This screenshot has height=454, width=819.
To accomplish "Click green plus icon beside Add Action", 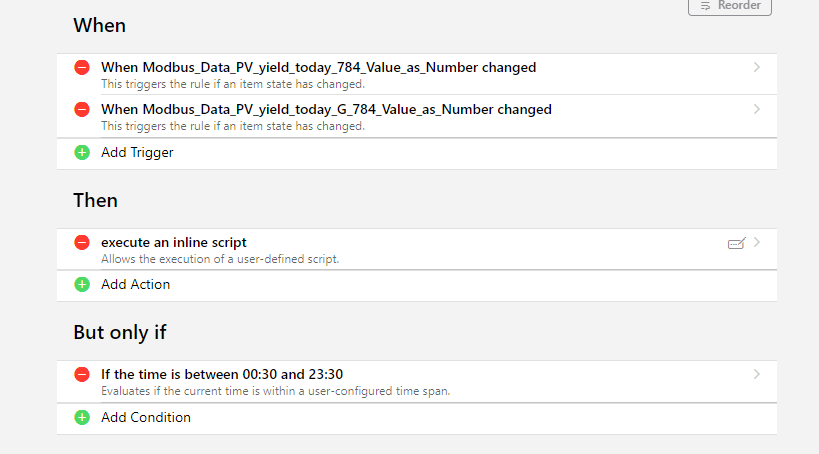I will click(82, 284).
